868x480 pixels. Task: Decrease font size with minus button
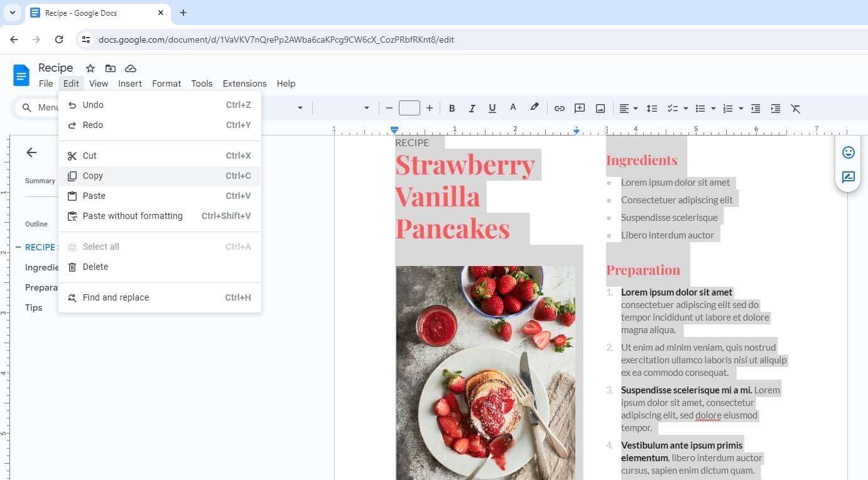pos(389,109)
